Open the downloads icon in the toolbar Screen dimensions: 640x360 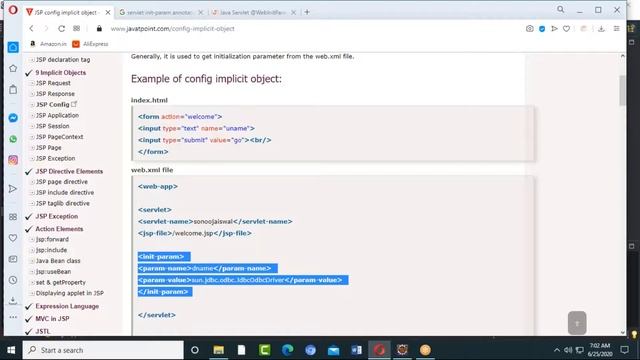[601, 29]
